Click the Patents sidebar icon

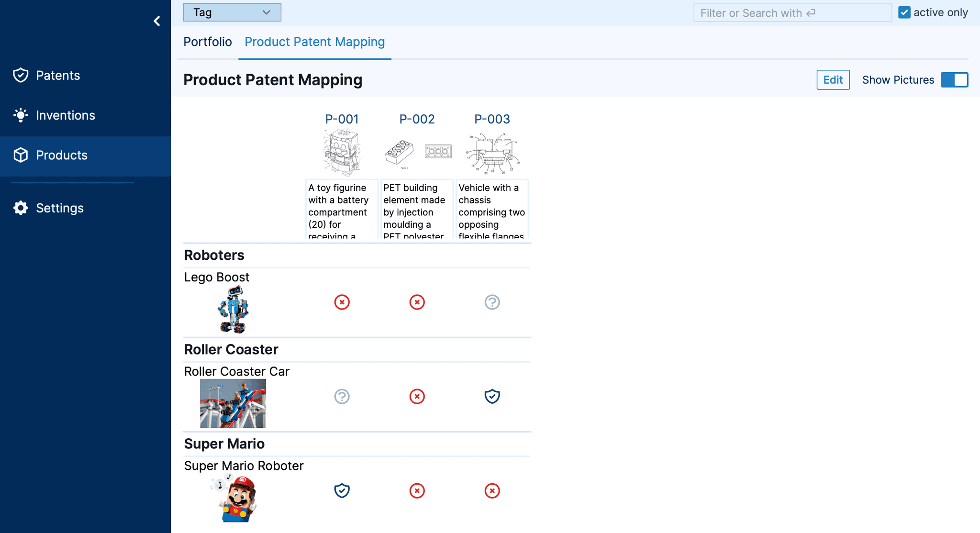pyautogui.click(x=22, y=75)
